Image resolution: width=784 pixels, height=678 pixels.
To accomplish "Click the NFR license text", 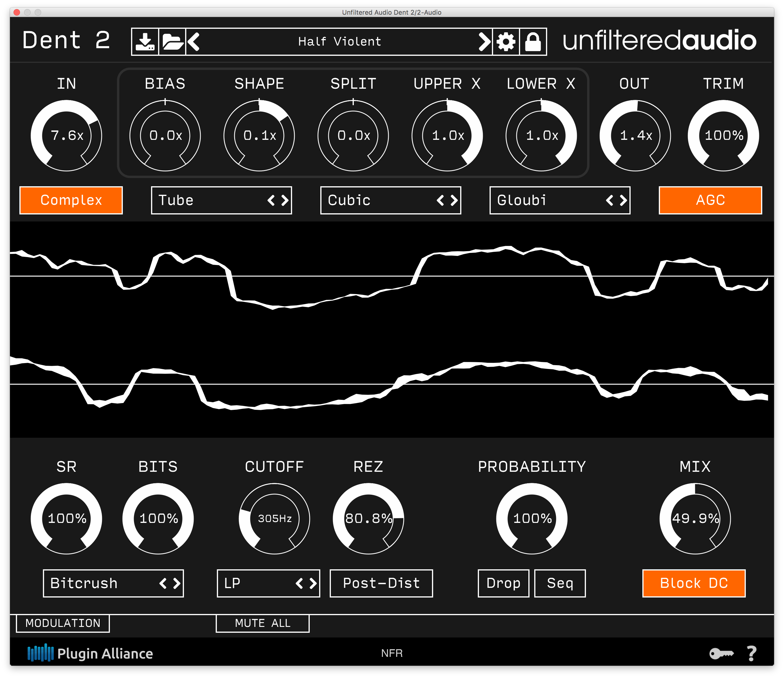I will 392,653.
